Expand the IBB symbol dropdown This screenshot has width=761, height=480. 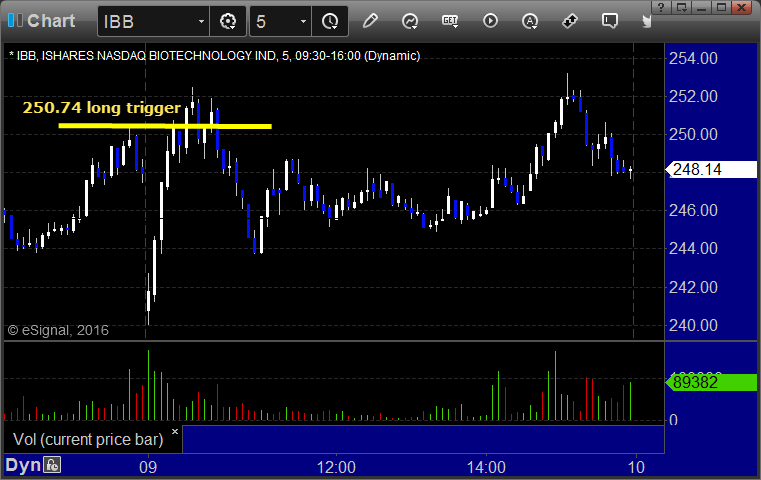(x=201, y=21)
